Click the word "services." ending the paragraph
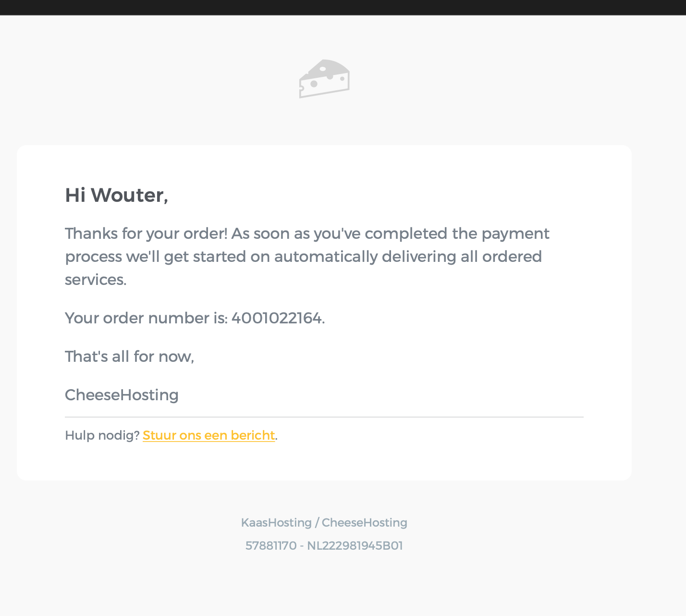 pyautogui.click(x=96, y=280)
